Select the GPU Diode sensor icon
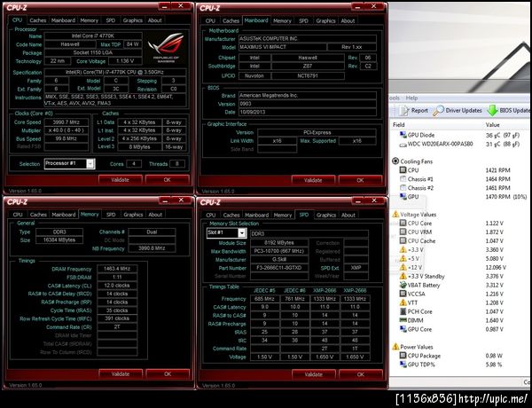 point(403,135)
